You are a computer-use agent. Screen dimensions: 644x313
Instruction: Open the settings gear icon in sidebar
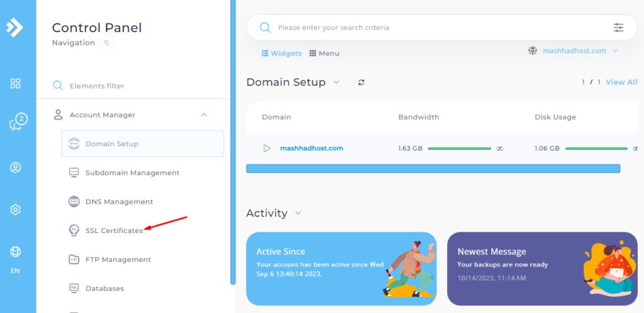[16, 209]
